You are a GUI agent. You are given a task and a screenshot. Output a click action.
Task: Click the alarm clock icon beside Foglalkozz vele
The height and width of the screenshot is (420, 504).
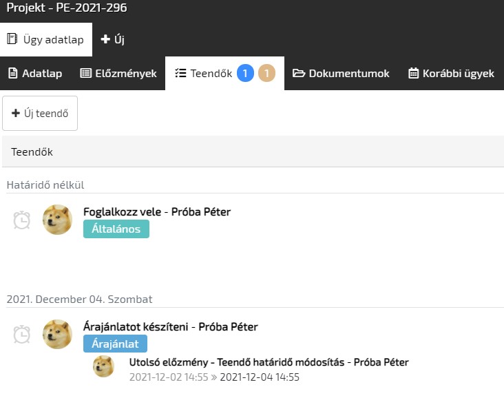[22, 220]
